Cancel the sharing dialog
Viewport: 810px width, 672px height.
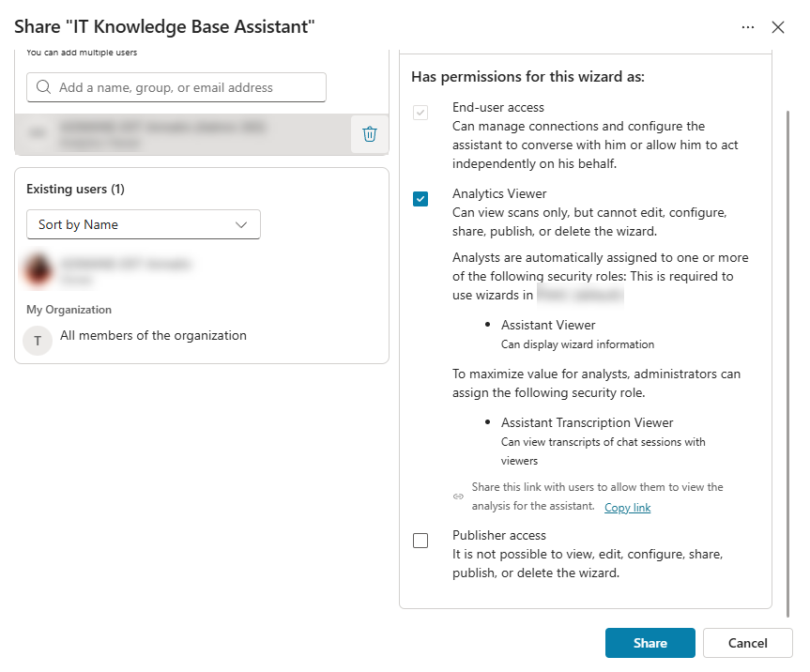click(x=747, y=643)
